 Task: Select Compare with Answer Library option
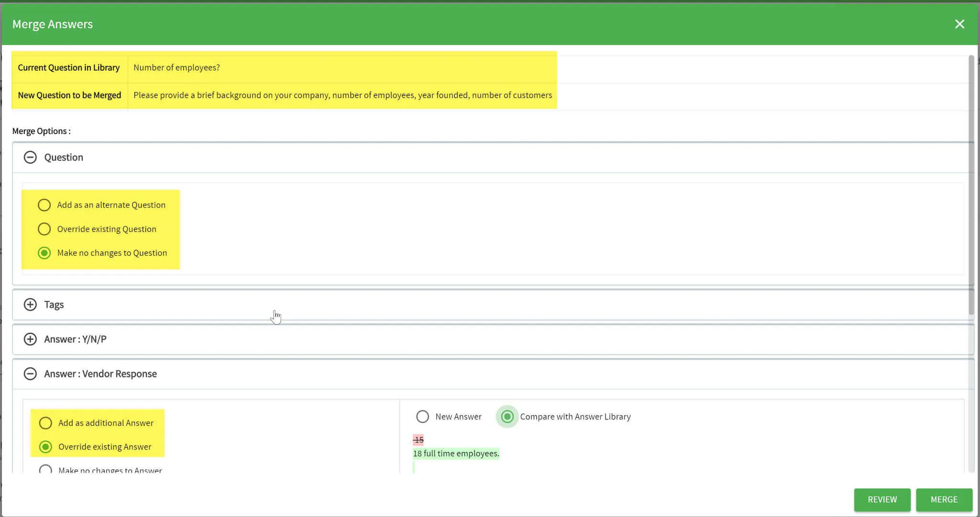[x=507, y=417]
